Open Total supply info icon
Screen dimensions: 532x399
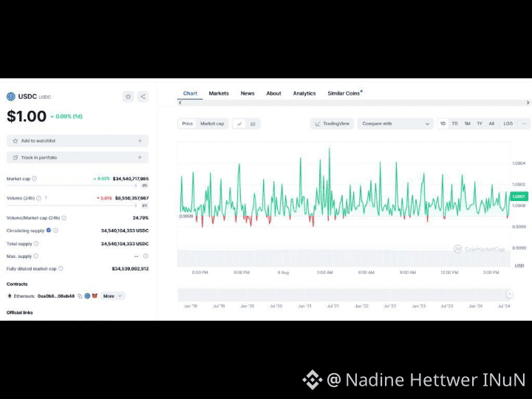tap(36, 244)
